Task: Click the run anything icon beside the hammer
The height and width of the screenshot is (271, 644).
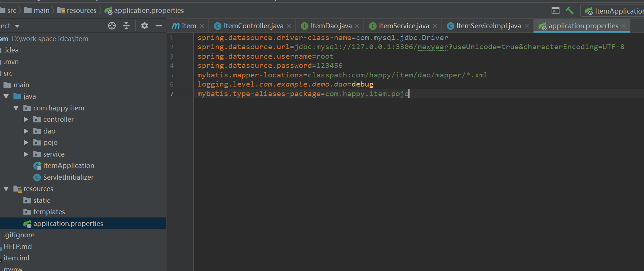Action: [x=556, y=11]
